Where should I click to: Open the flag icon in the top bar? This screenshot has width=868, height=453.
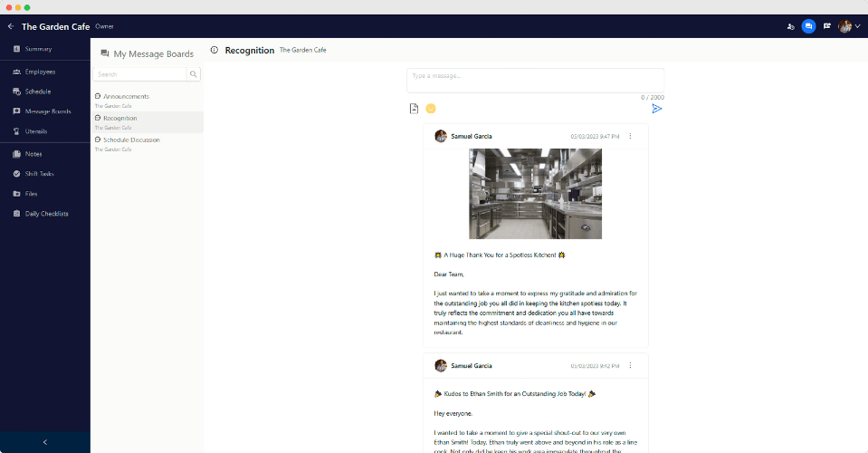[x=827, y=26]
